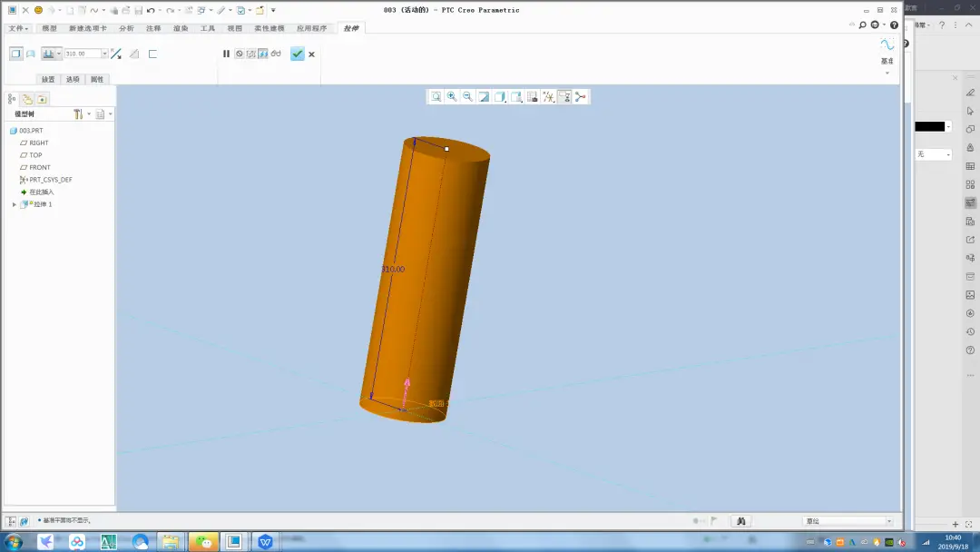Toggle extrude as solid option

15,54
